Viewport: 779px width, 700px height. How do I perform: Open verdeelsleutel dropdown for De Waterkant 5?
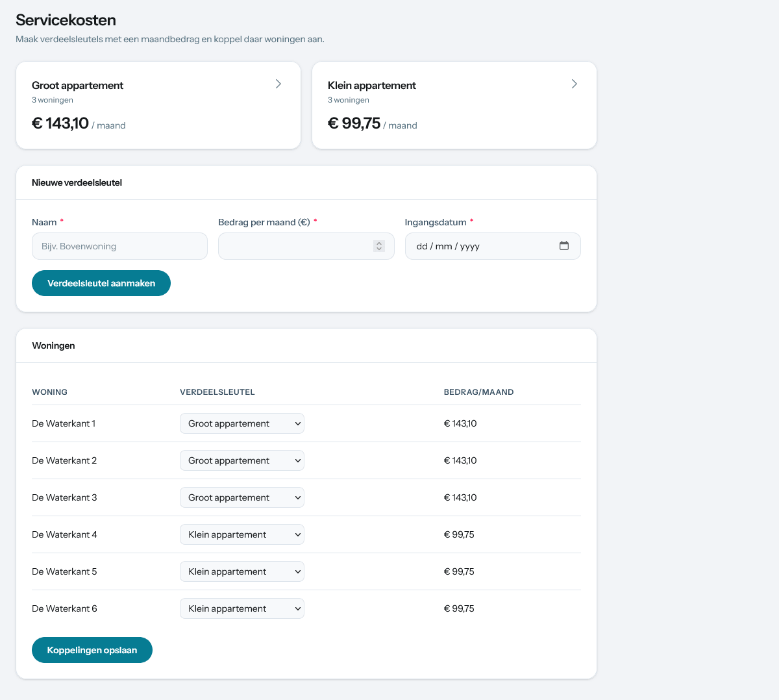coord(242,571)
